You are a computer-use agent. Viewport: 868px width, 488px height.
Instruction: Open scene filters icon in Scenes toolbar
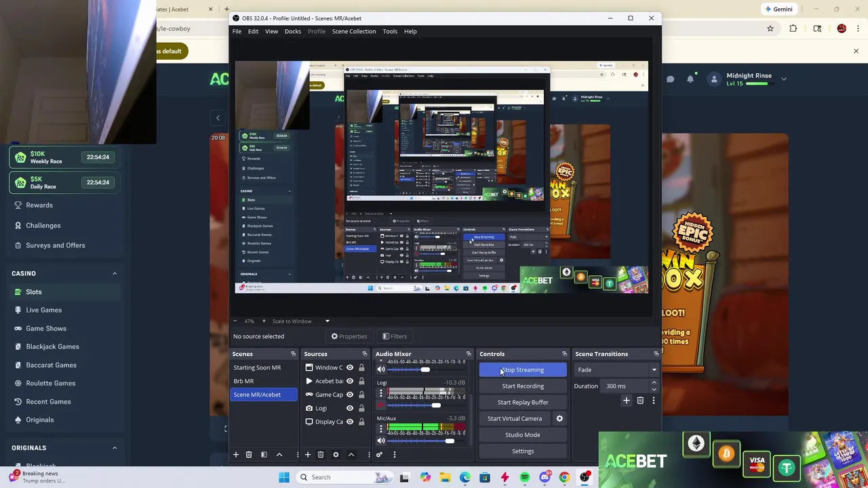(x=264, y=455)
